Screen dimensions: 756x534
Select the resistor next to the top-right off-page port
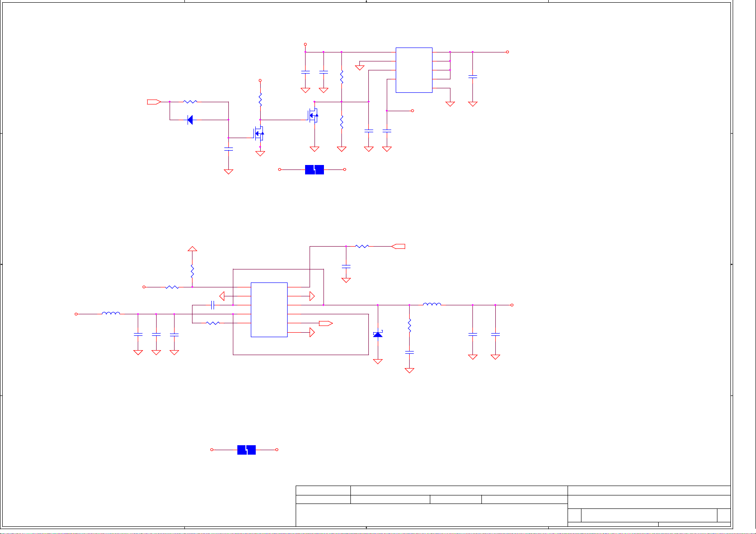pos(362,246)
